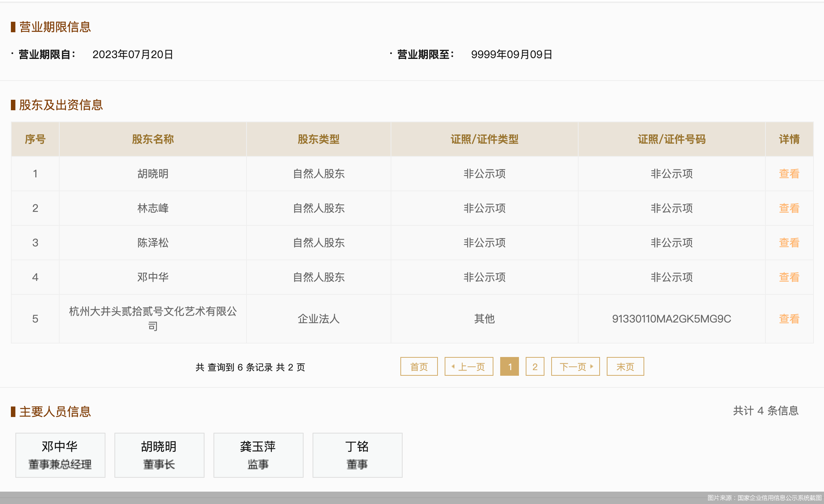The image size is (824, 504).
Task: Click the 证照/证件类型 column header
Action: [484, 139]
